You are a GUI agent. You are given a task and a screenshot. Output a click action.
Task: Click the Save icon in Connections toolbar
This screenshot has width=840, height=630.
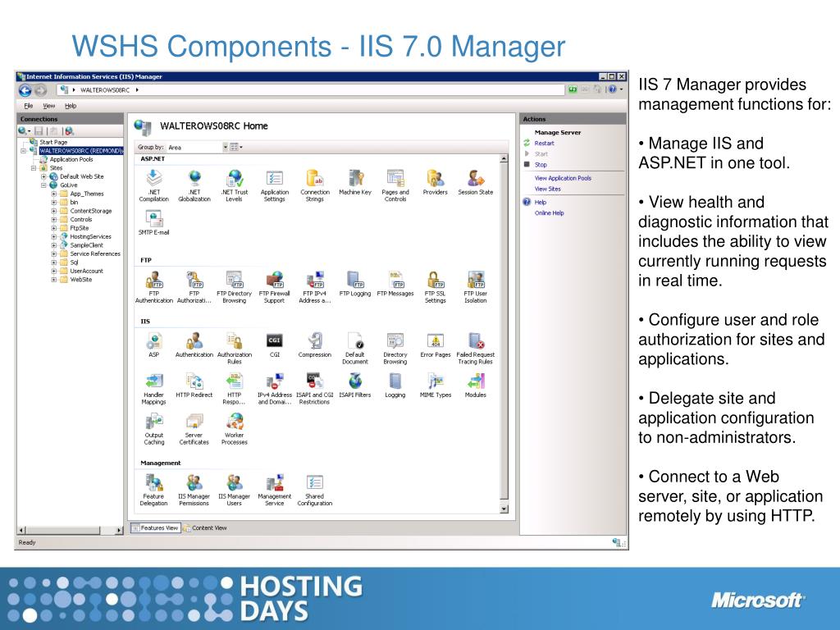coord(39,131)
